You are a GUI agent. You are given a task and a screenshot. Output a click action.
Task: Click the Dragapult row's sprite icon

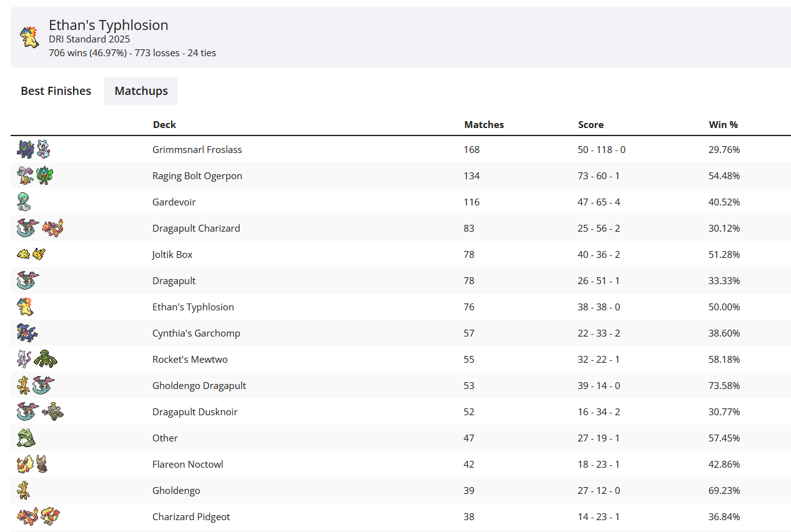click(x=28, y=280)
